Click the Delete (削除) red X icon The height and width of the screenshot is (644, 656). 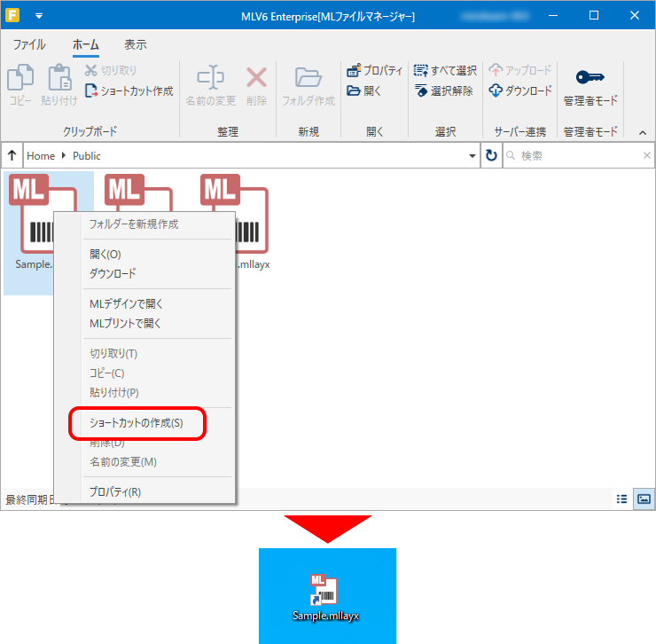pyautogui.click(x=256, y=77)
